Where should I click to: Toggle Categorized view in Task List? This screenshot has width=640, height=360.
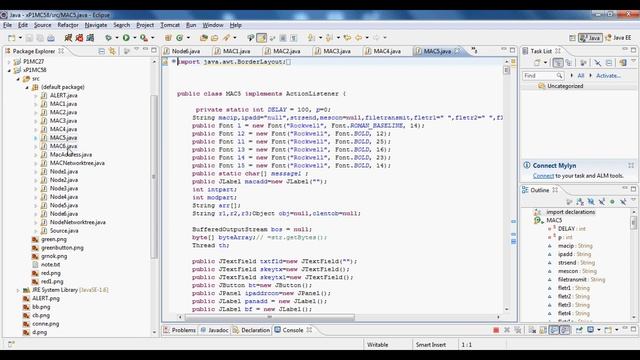[557, 62]
